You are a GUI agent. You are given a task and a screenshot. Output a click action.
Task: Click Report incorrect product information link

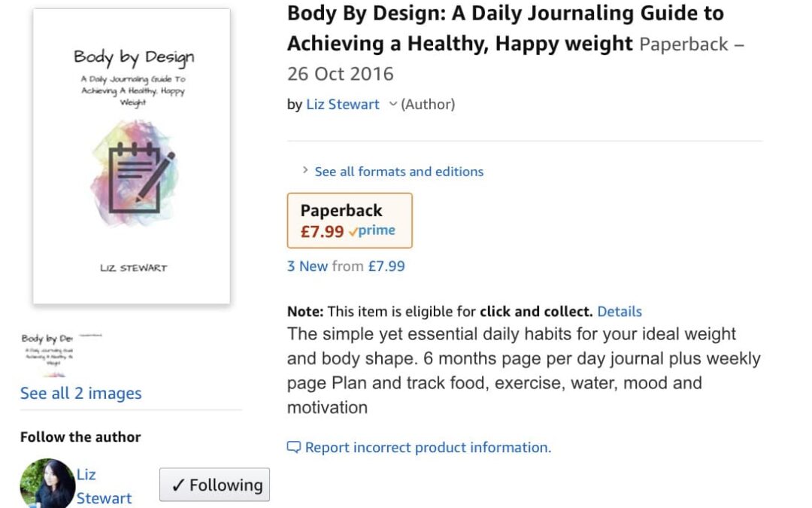pos(428,448)
